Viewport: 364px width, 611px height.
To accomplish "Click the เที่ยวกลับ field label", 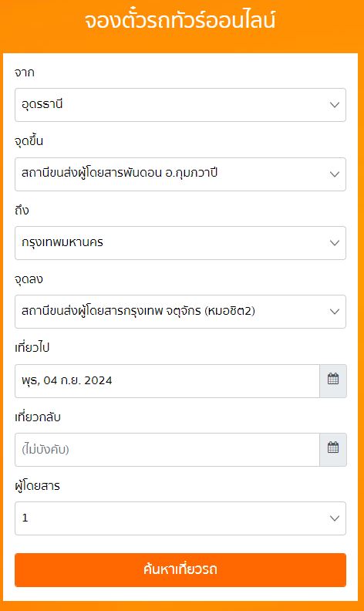I will click(x=38, y=417).
